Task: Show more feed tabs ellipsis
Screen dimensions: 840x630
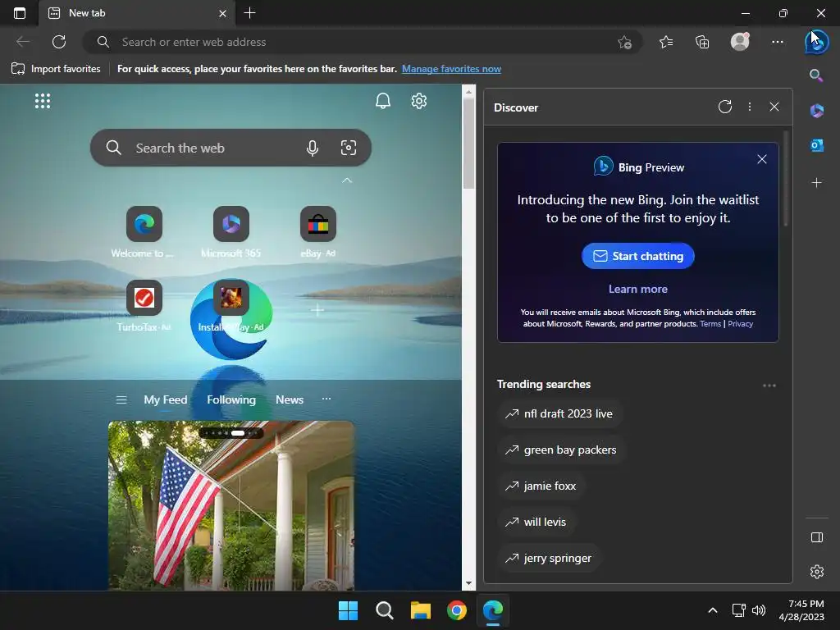Action: (x=326, y=399)
